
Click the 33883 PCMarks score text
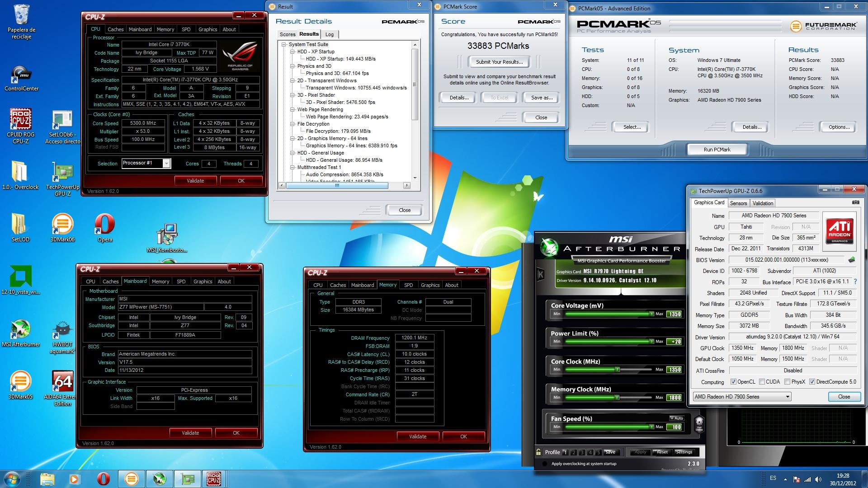(x=498, y=46)
